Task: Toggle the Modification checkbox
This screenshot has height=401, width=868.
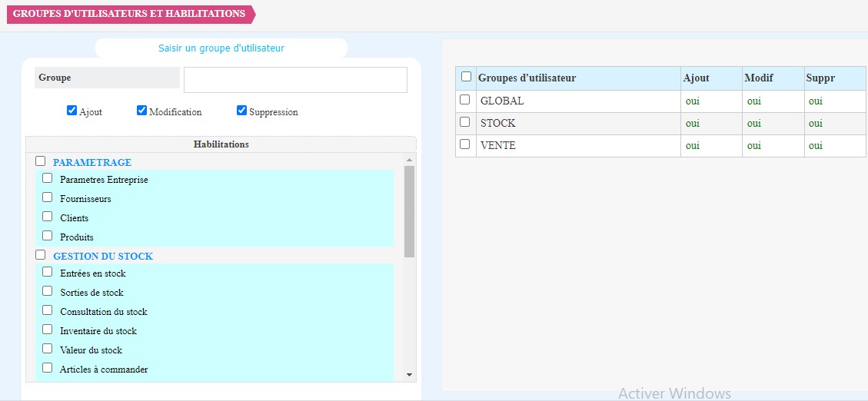Action: [x=141, y=111]
